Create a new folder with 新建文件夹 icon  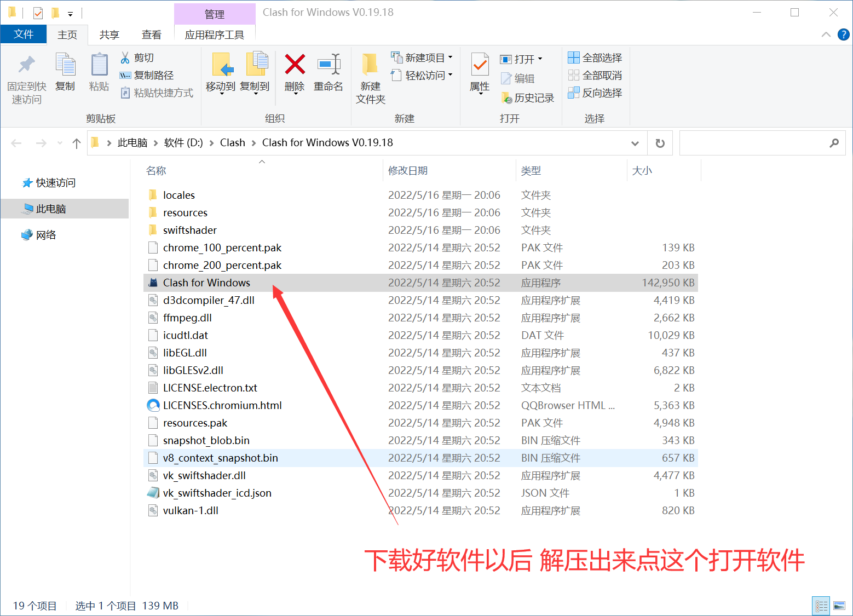pos(370,77)
